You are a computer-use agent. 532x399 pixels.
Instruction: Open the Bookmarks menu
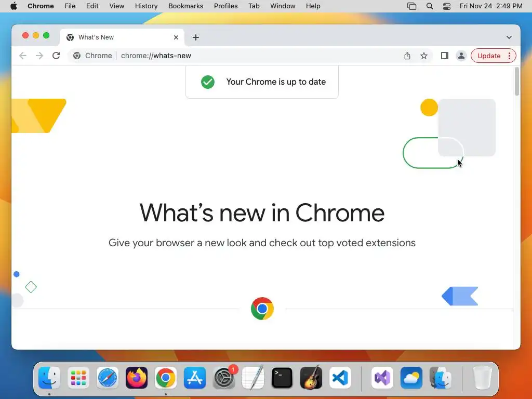[x=185, y=6]
